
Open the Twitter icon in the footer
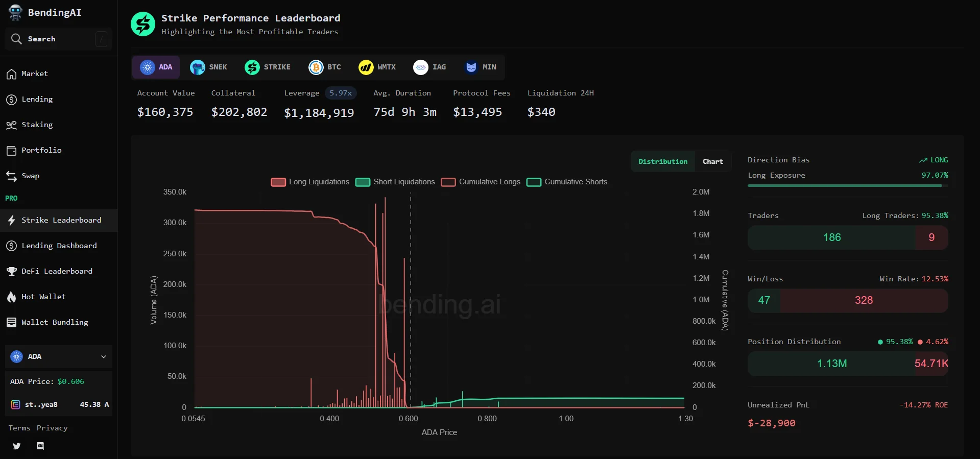tap(17, 446)
